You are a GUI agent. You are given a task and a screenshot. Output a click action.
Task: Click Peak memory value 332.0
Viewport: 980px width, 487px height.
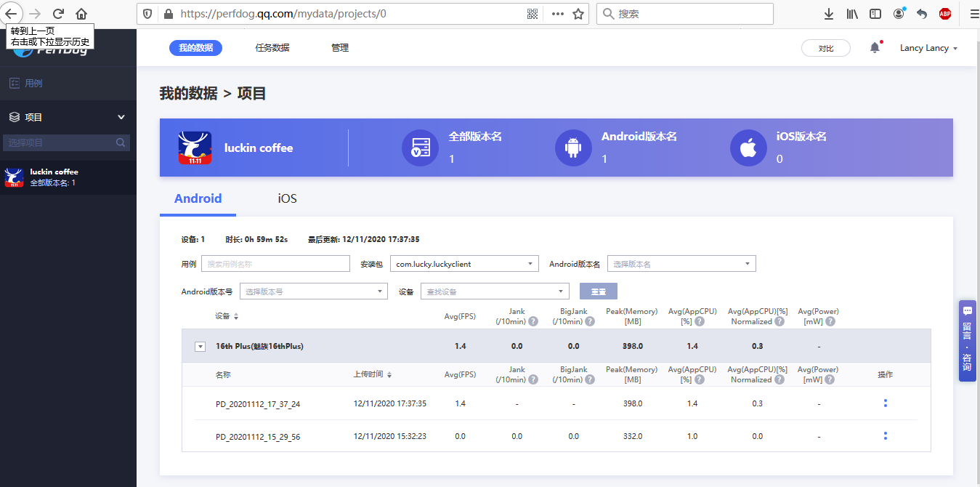click(x=633, y=436)
